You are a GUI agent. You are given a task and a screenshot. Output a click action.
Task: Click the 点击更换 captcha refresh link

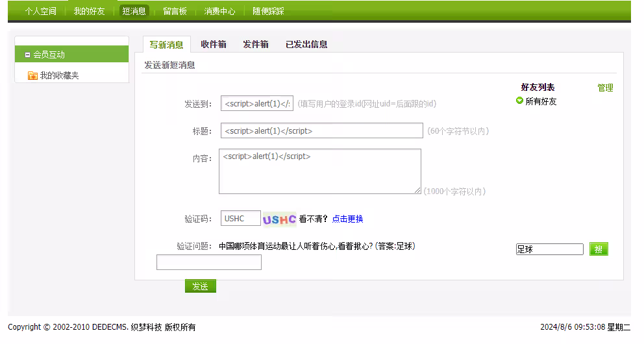[x=347, y=219]
